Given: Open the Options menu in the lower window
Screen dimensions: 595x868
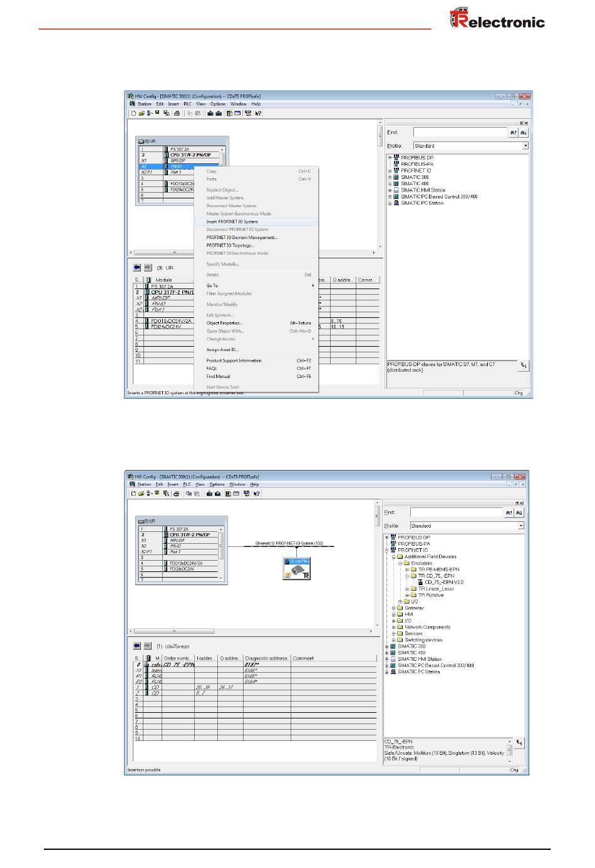Looking at the screenshot, I should 217,484.
